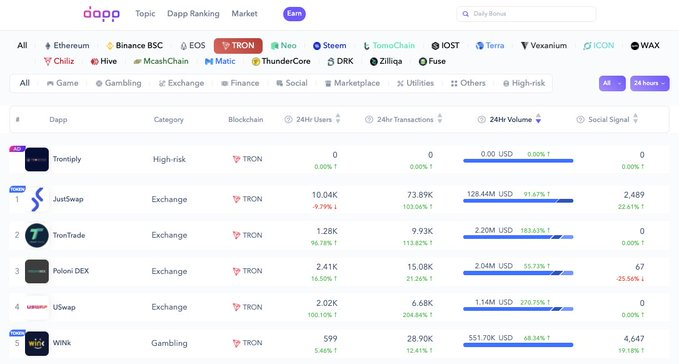Select the High-risk category filter
The image size is (679, 364).
click(x=524, y=83)
